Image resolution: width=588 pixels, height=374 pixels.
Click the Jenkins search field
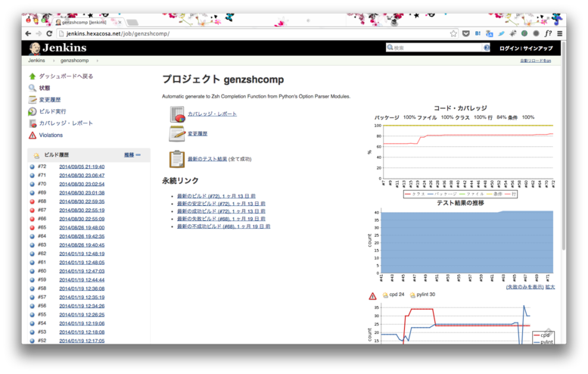pyautogui.click(x=434, y=48)
